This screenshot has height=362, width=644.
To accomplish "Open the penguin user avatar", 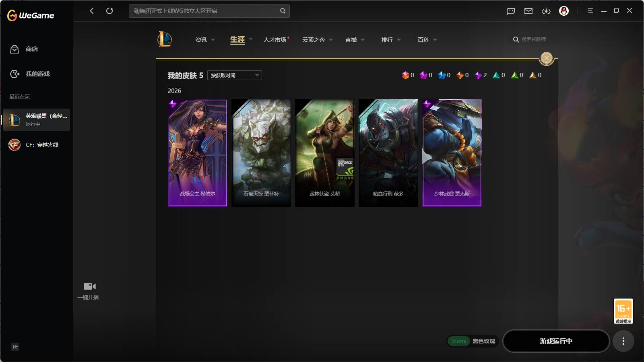I will pos(564,11).
